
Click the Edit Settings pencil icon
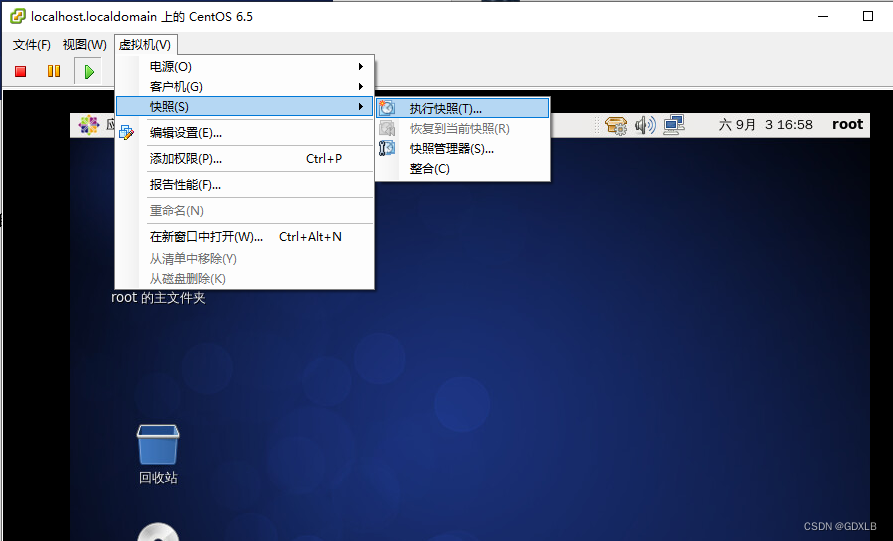pyautogui.click(x=126, y=133)
